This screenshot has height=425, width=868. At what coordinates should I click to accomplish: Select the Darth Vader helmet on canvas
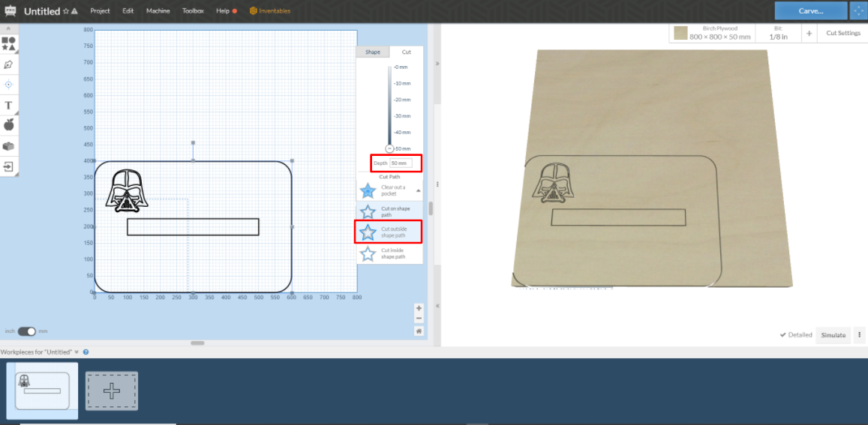tap(127, 191)
